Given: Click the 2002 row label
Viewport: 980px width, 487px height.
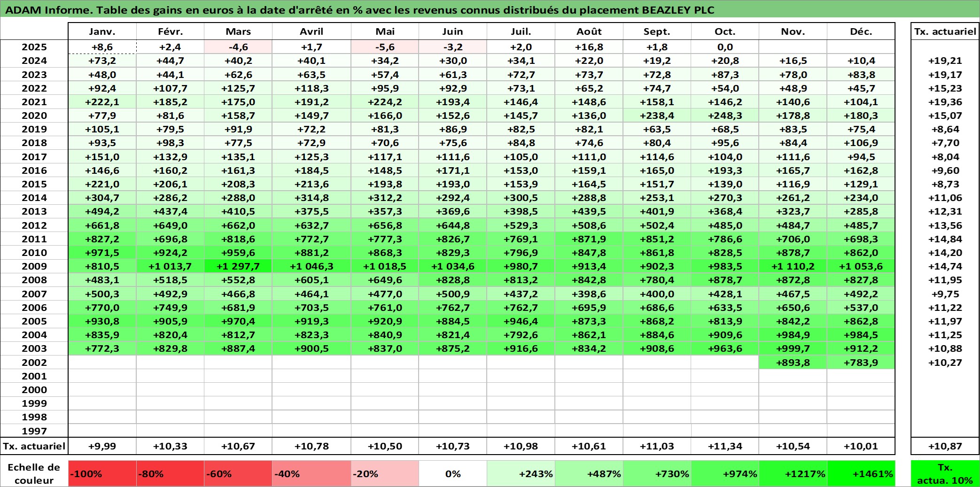Looking at the screenshot, I should click(x=34, y=363).
